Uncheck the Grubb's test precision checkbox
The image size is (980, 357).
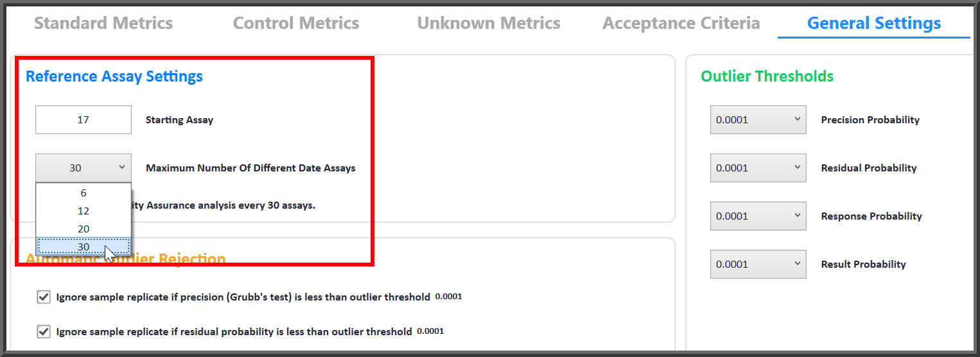click(44, 297)
